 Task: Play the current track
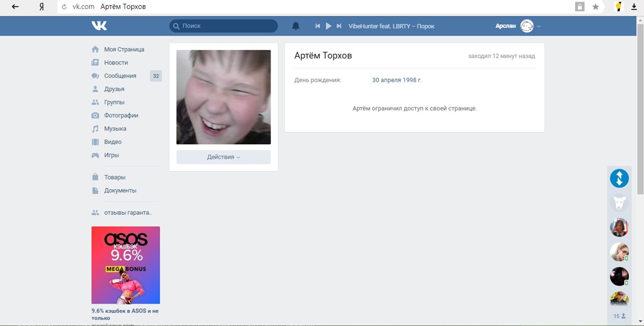coord(329,26)
